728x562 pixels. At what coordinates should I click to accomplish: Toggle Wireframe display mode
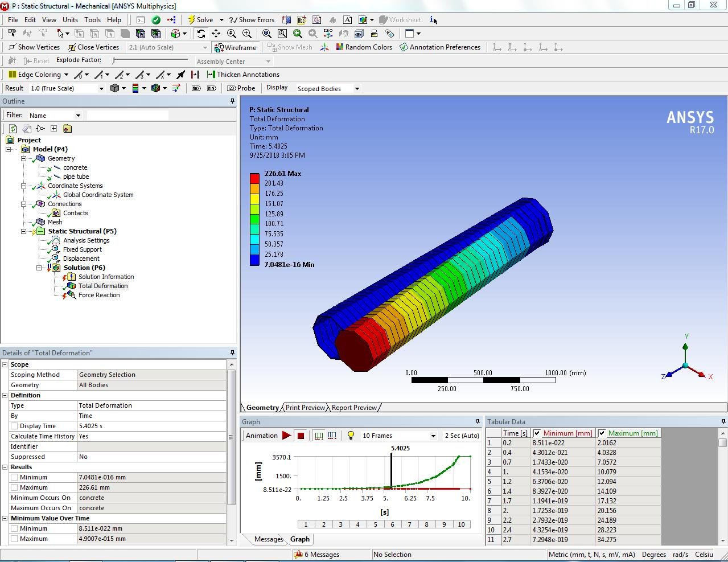pyautogui.click(x=236, y=47)
